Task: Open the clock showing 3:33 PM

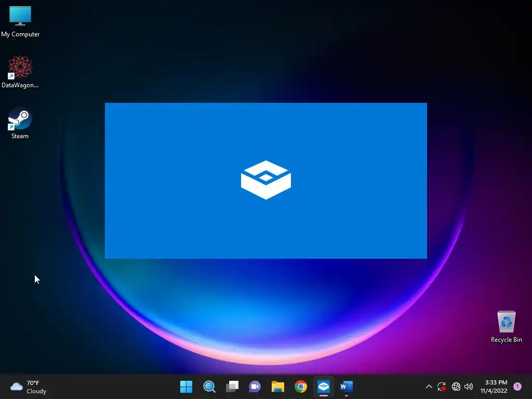Action: (494, 387)
